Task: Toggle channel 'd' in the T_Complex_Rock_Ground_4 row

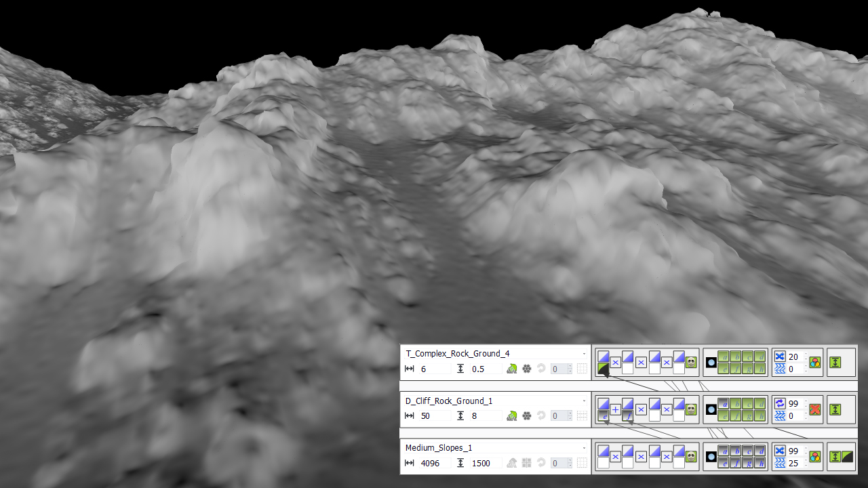Action: [x=762, y=356]
